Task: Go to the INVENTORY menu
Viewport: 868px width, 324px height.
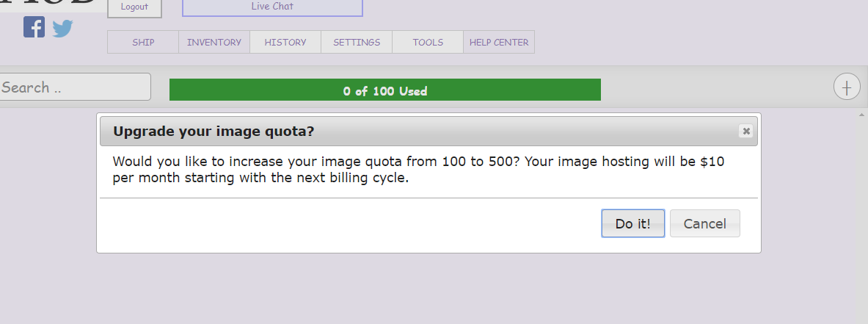Action: pyautogui.click(x=214, y=42)
